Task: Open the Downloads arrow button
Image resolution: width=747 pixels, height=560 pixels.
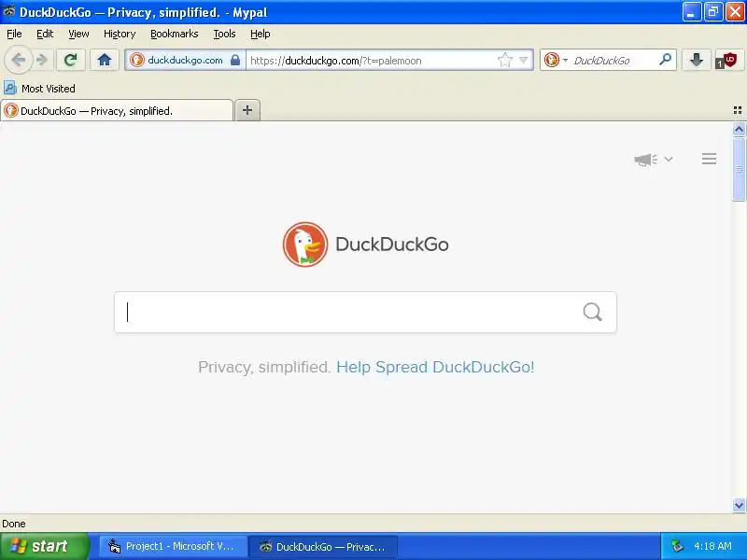Action: (696, 60)
